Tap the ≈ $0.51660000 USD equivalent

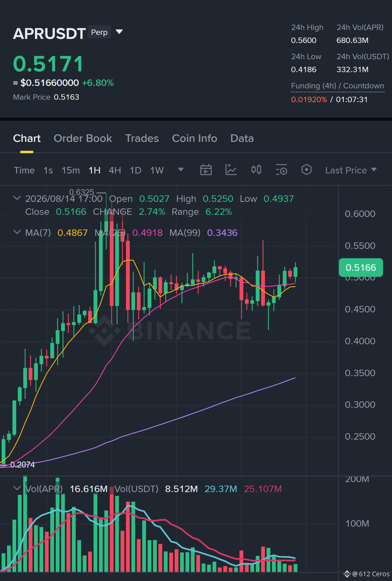[46, 83]
